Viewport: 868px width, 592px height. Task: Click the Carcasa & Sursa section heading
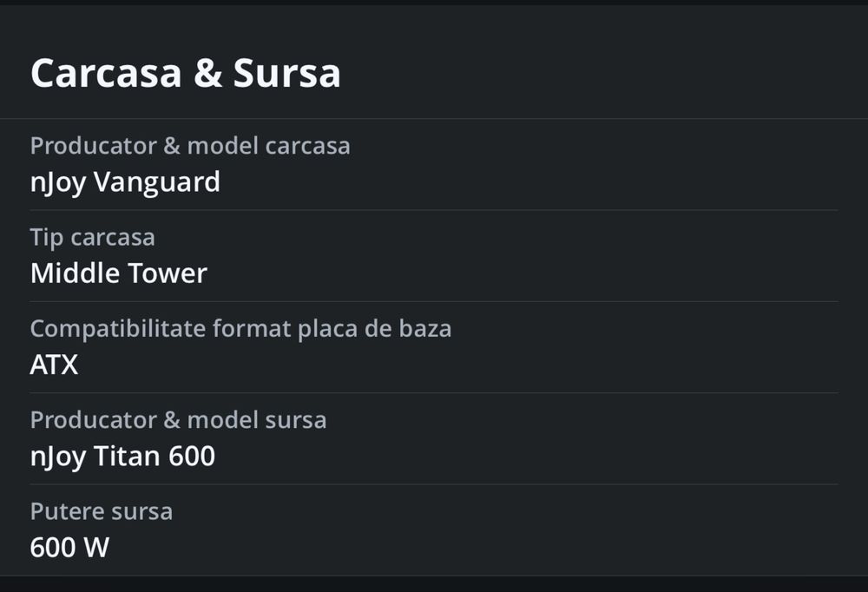pyautogui.click(x=185, y=74)
